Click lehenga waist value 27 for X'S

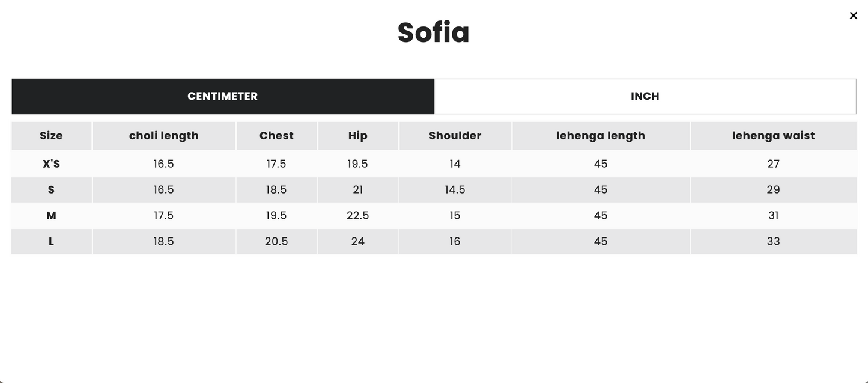(773, 164)
